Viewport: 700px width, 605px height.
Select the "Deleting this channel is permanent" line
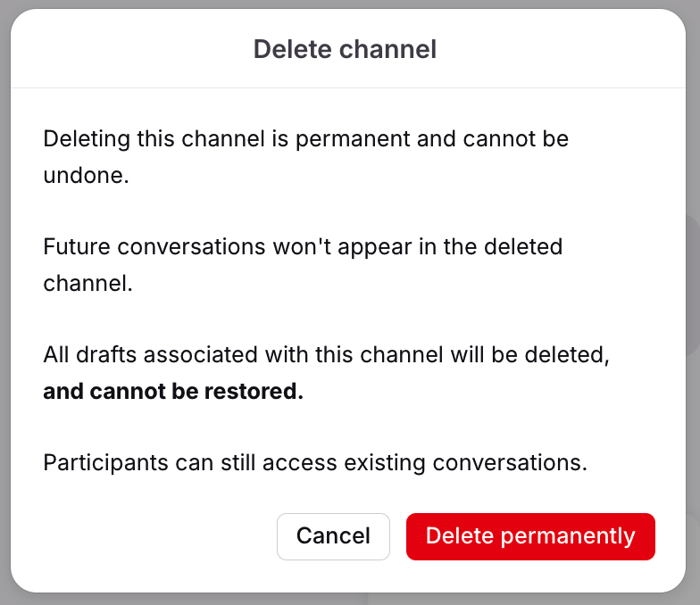(305, 139)
